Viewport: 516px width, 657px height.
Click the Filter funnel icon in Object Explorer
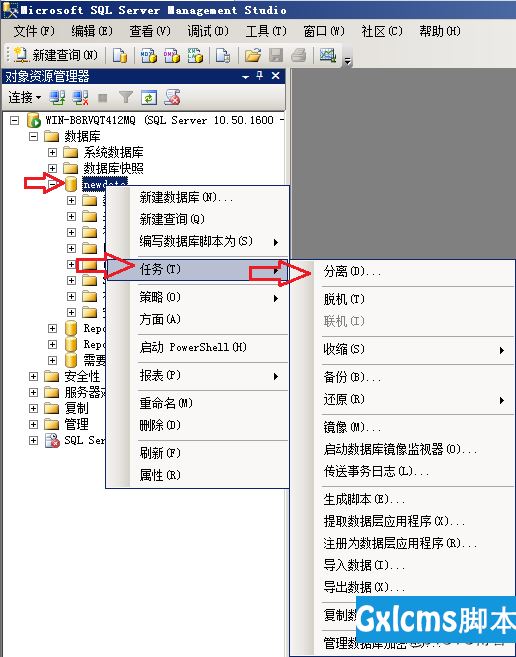click(125, 98)
